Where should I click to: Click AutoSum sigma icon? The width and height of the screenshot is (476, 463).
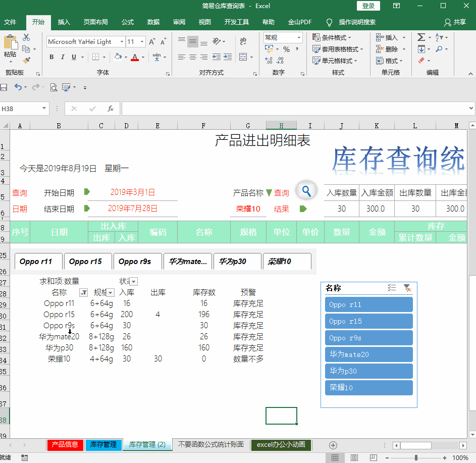tap(421, 37)
